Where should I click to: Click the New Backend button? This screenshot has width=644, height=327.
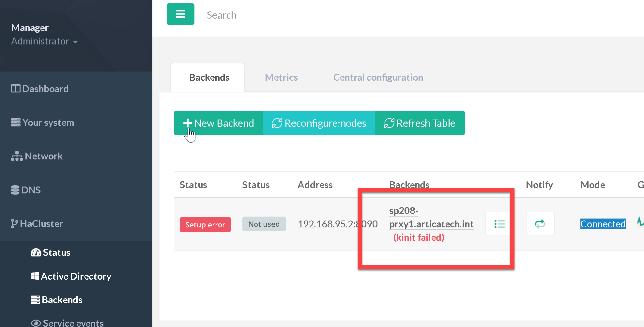click(219, 123)
